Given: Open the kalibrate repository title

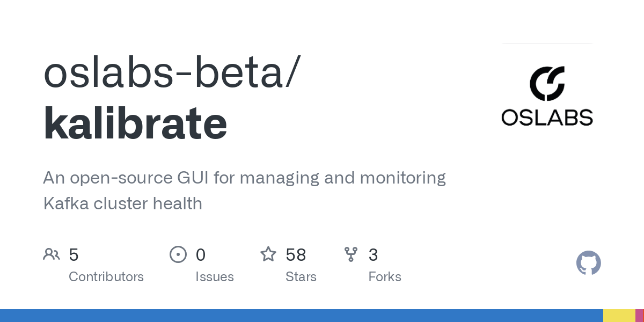Looking at the screenshot, I should pos(135,123).
